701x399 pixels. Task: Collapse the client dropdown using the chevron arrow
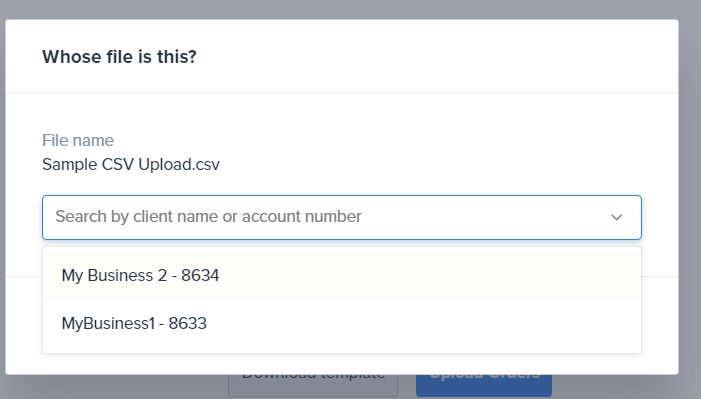(617, 217)
